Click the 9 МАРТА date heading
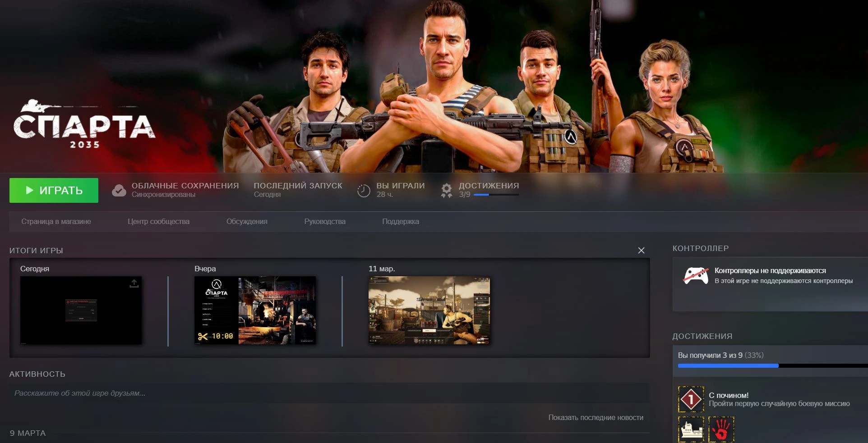The image size is (868, 443). coord(28,433)
